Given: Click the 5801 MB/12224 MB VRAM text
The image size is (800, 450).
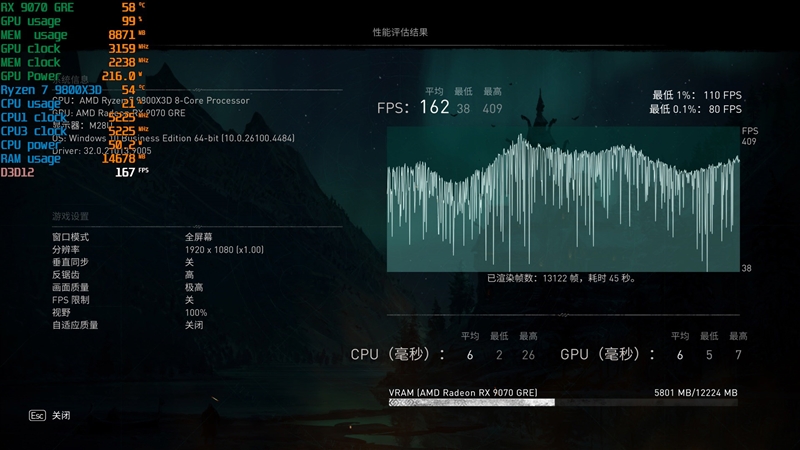Looking at the screenshot, I should [x=696, y=392].
